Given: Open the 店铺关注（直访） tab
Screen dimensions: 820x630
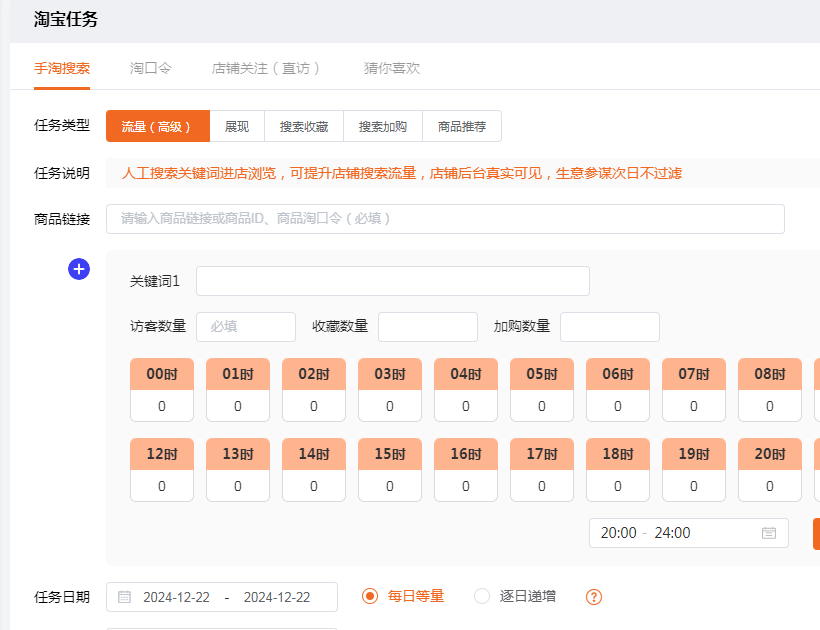Looking at the screenshot, I should tap(267, 69).
